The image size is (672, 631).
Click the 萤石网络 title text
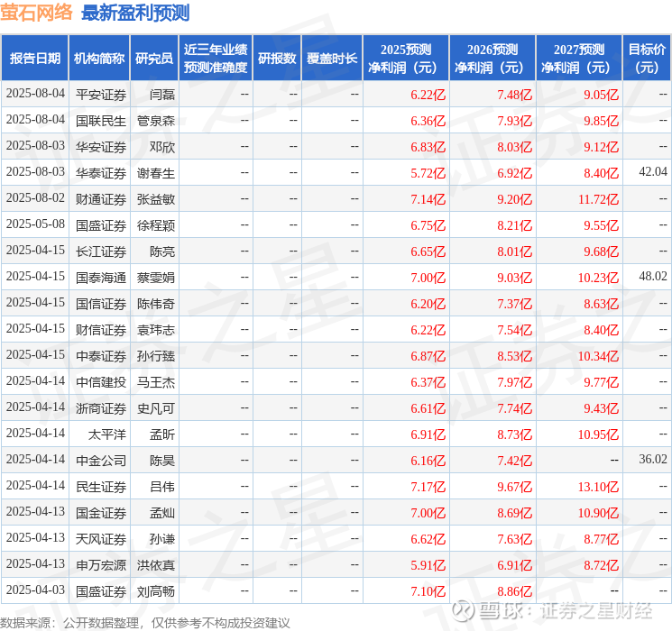point(36,13)
